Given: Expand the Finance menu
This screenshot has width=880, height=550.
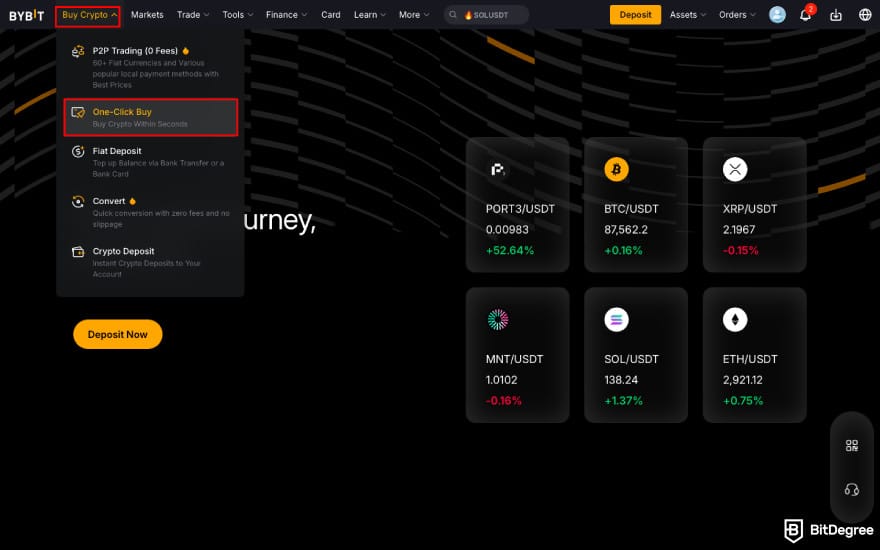Looking at the screenshot, I should point(286,15).
